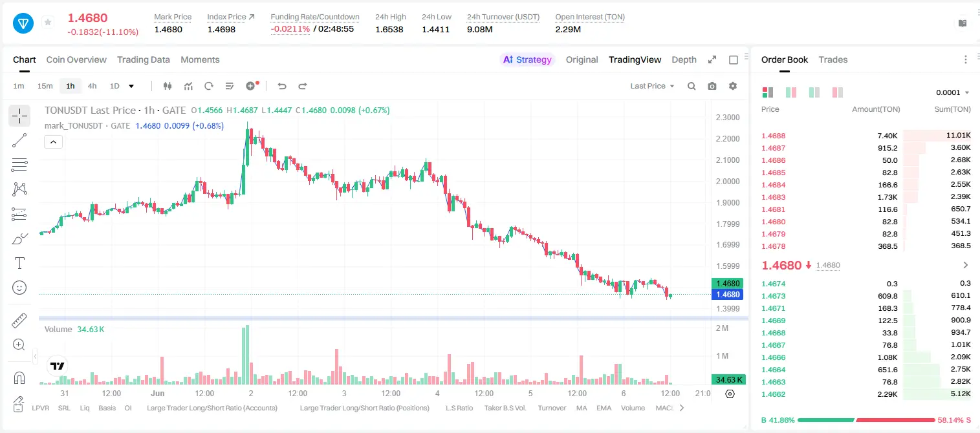Screen dimensions: 980x433
Task: Select the ruler measure tool
Action: click(19, 320)
